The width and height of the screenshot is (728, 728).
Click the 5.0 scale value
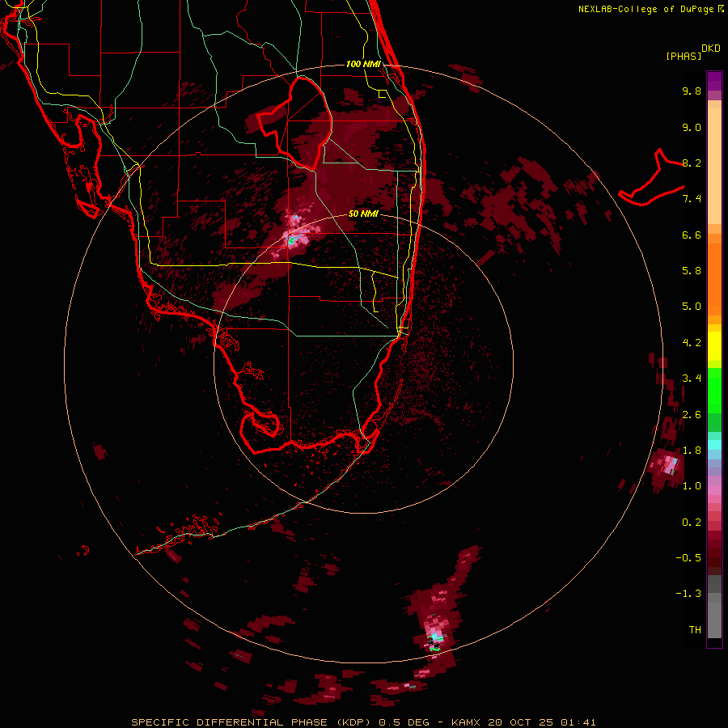click(x=692, y=307)
